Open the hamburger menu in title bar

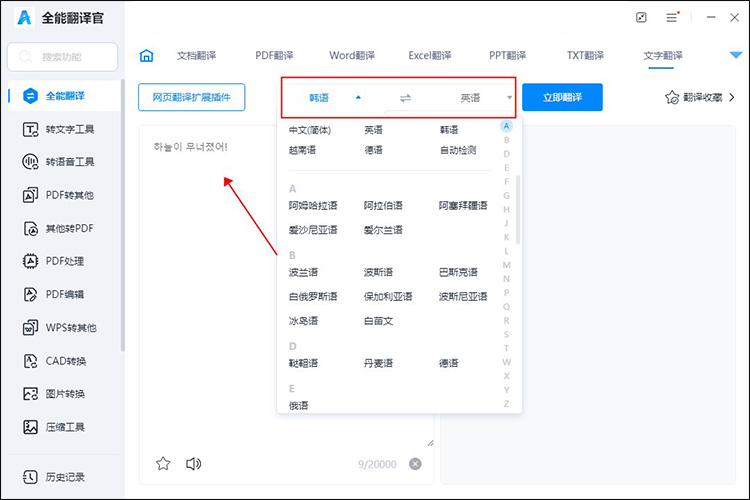pos(672,18)
